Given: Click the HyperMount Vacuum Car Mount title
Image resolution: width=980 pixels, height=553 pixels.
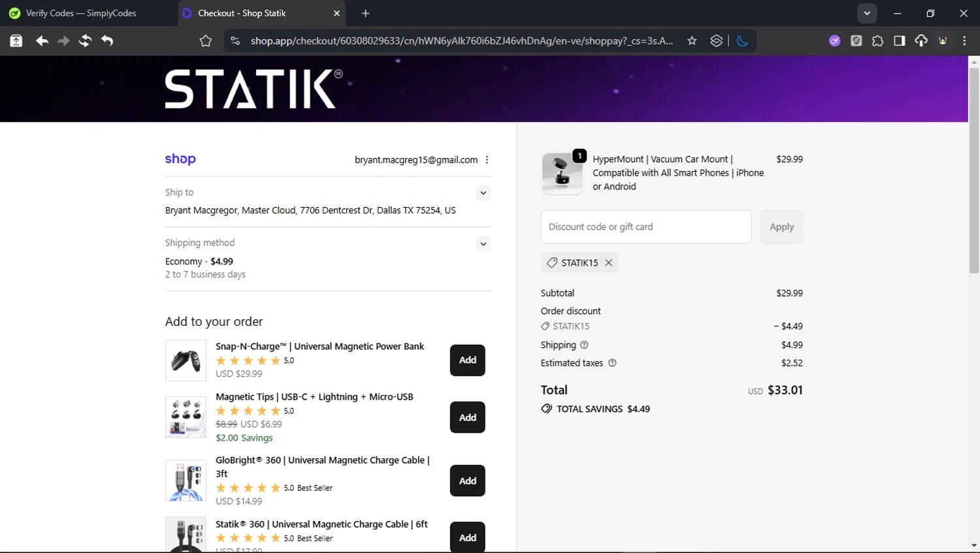Looking at the screenshot, I should [x=678, y=172].
